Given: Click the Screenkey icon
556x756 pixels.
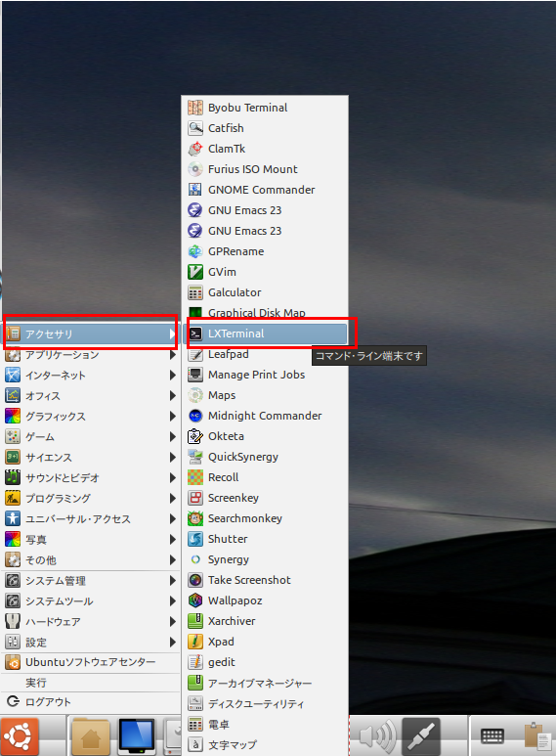Looking at the screenshot, I should [195, 498].
